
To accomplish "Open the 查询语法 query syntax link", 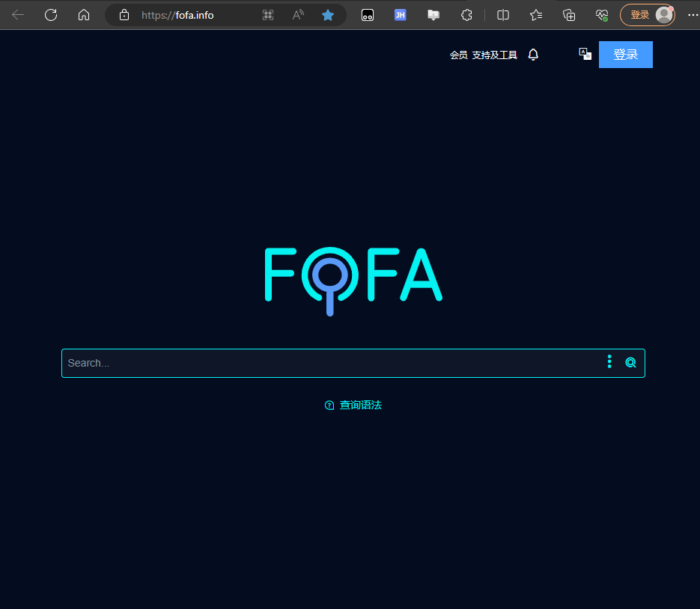I will 353,405.
